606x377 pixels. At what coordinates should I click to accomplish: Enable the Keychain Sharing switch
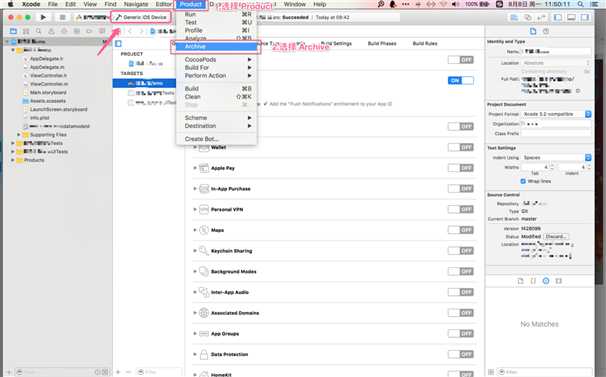click(461, 251)
